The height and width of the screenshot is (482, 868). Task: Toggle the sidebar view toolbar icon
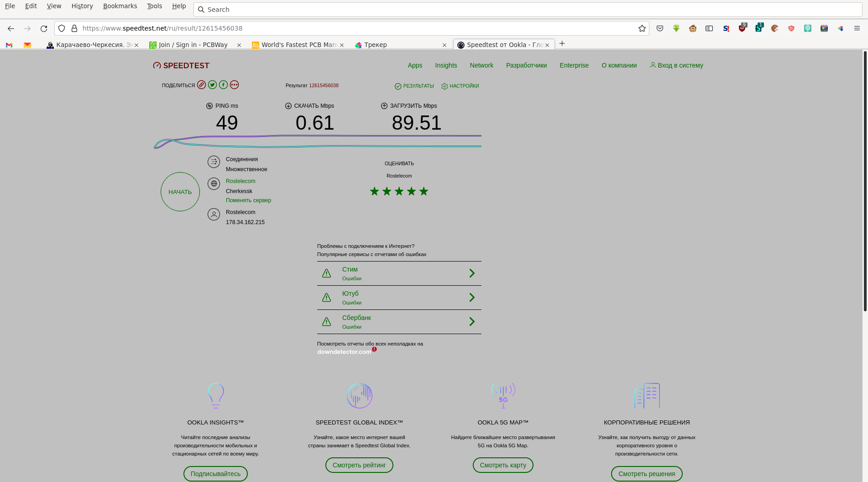click(709, 28)
